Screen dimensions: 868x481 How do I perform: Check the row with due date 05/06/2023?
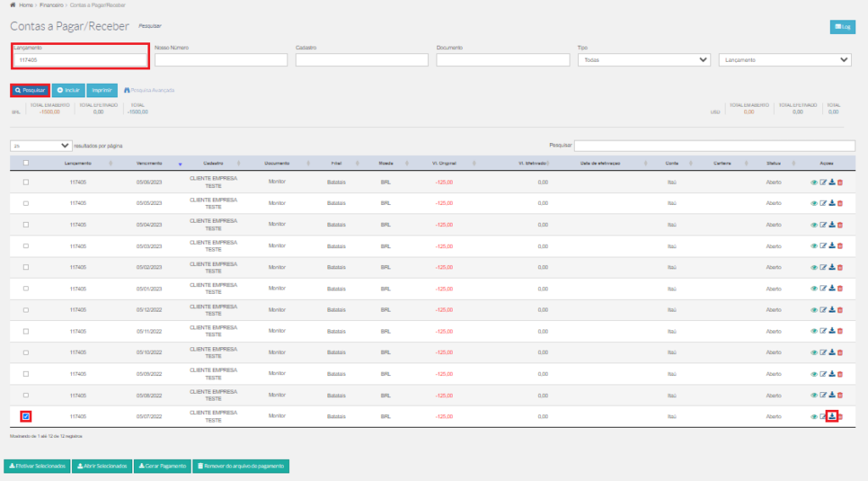pos(26,182)
